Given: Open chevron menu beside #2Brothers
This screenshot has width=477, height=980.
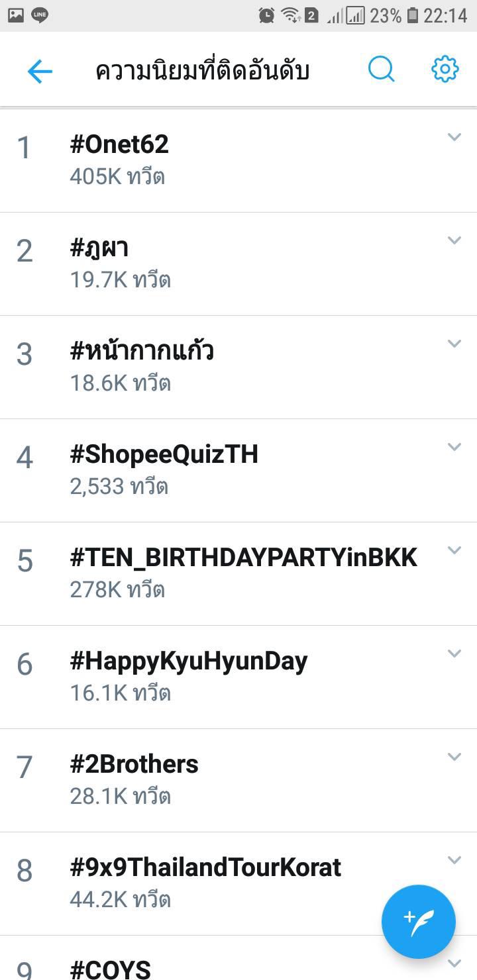Looking at the screenshot, I should point(454,757).
